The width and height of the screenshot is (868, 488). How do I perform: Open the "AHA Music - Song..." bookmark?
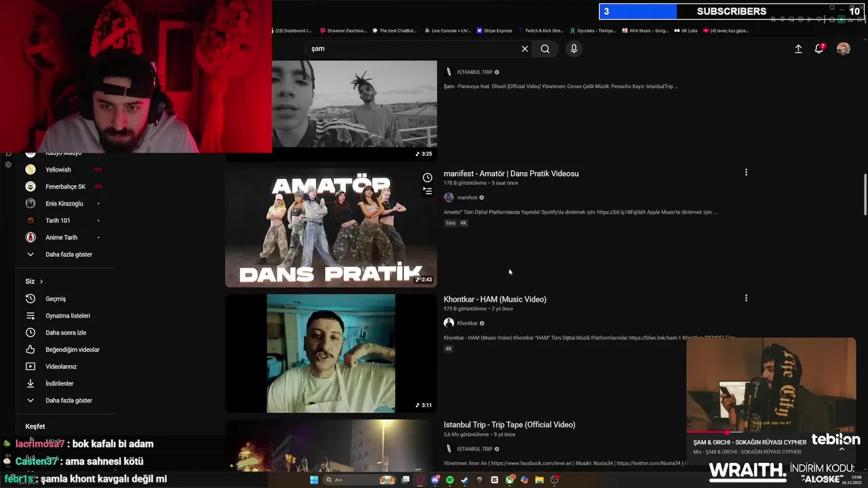pos(645,30)
